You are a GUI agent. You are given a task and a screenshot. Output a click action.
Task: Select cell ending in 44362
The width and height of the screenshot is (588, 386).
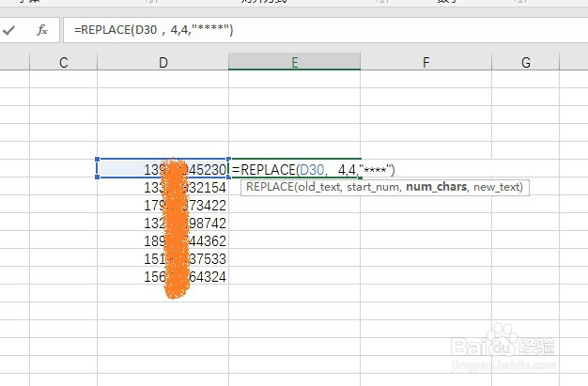(x=162, y=240)
